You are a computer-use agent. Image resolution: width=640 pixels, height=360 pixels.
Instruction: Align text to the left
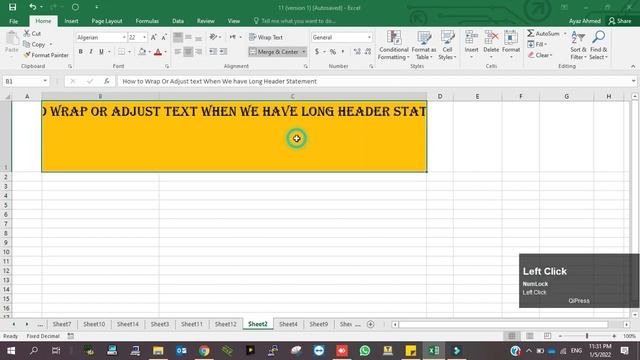click(178, 52)
